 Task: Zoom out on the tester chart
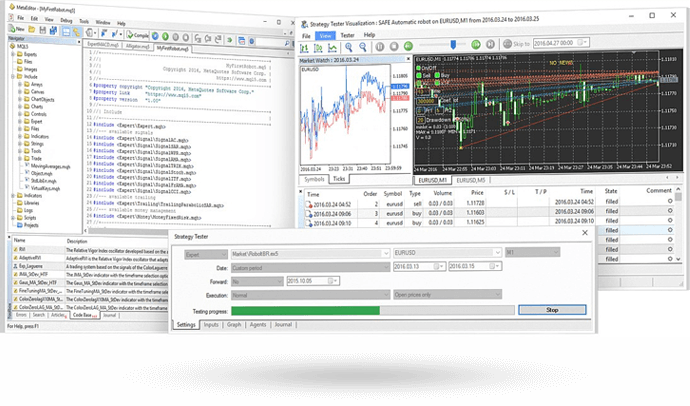click(363, 46)
